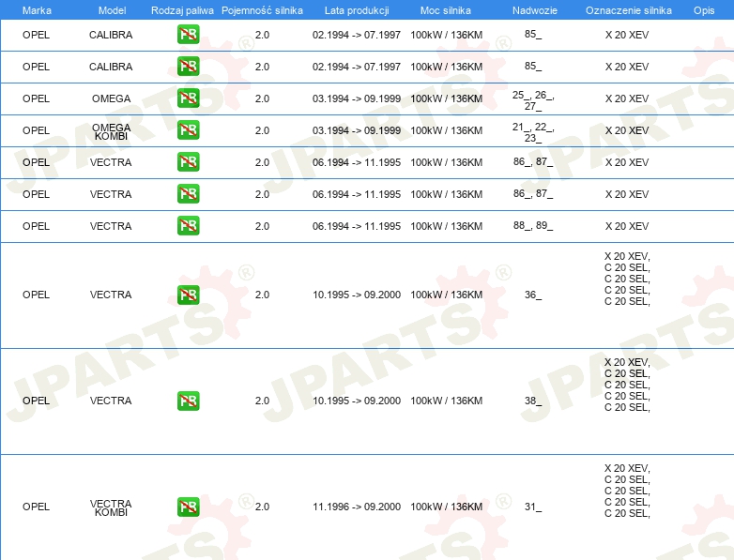Click 'OPEL' in the OMEGA KOMBI row
Screen dimensions: 734x560
36,130
